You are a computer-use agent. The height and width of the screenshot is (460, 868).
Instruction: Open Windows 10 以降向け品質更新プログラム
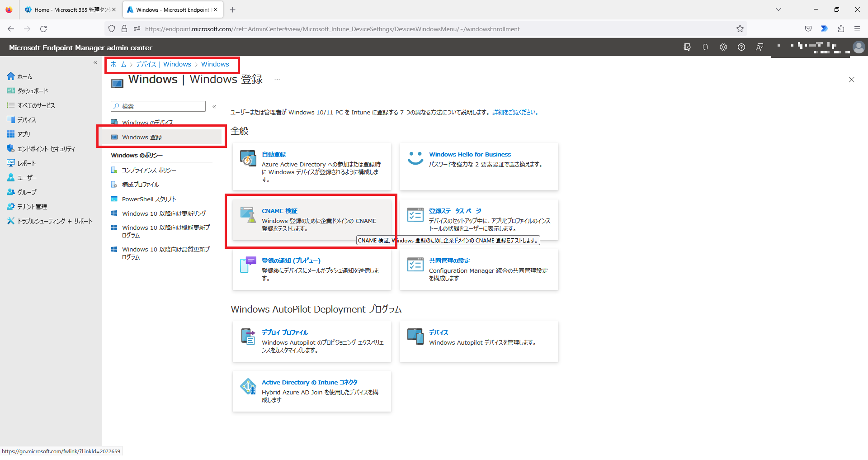(x=161, y=253)
